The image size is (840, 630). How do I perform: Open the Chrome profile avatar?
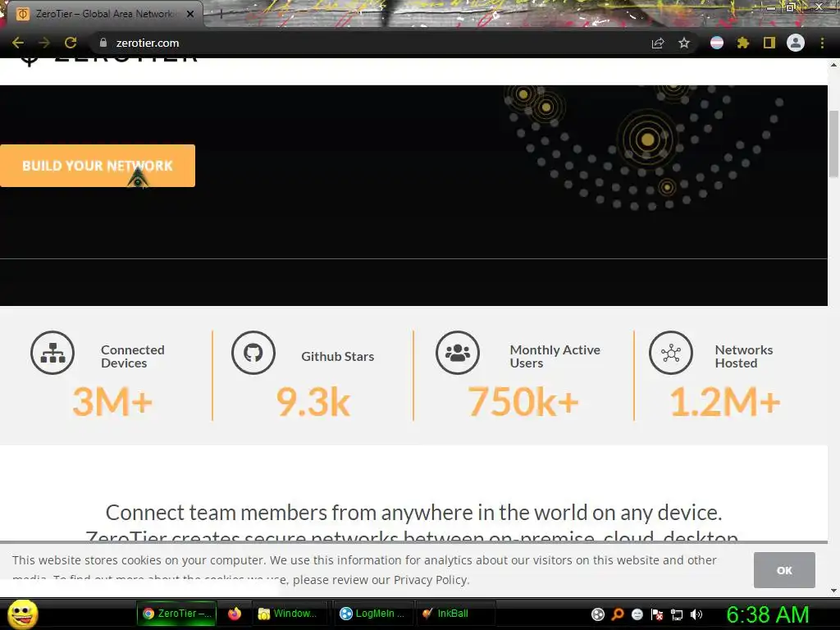[796, 43]
